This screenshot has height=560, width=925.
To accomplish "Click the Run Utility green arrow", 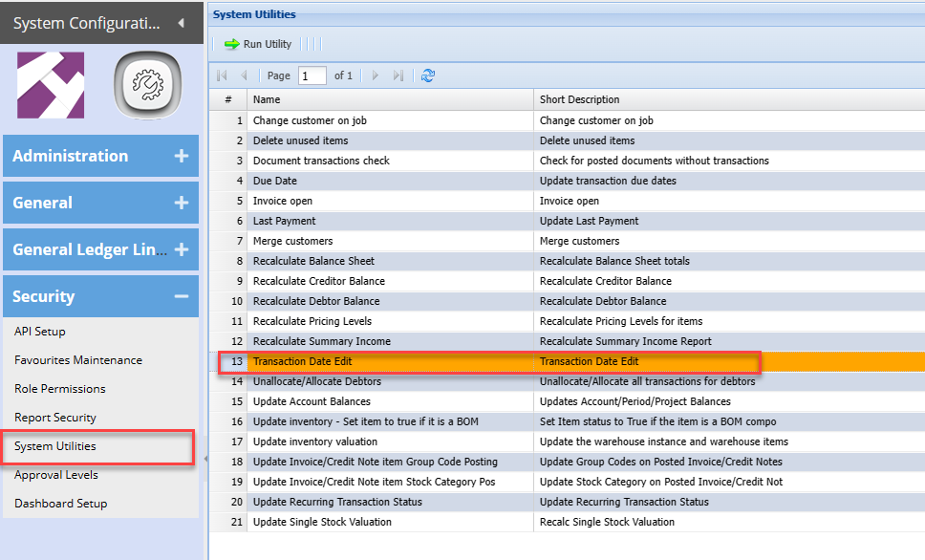I will pyautogui.click(x=232, y=44).
